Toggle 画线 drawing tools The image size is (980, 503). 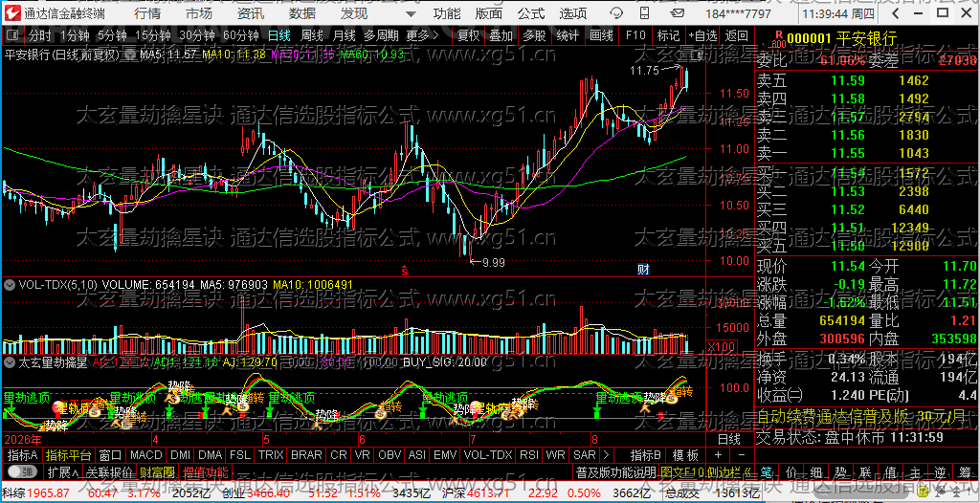[x=601, y=35]
